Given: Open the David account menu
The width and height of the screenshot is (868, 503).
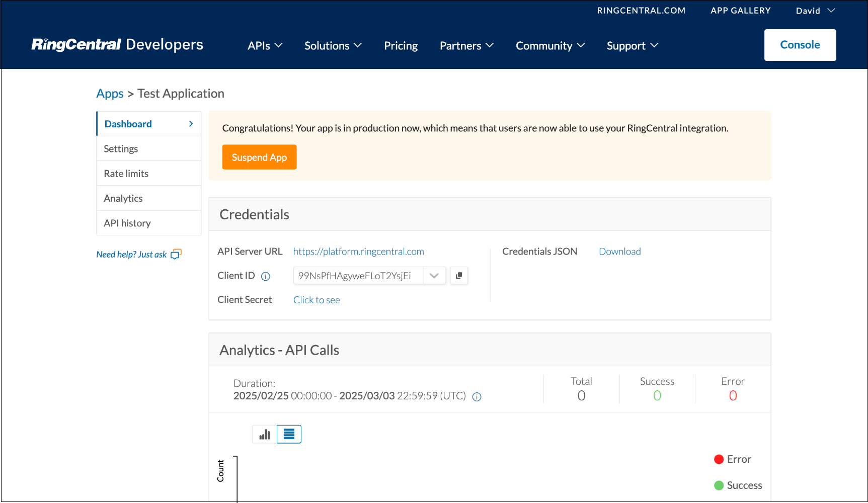Looking at the screenshot, I should pyautogui.click(x=815, y=11).
